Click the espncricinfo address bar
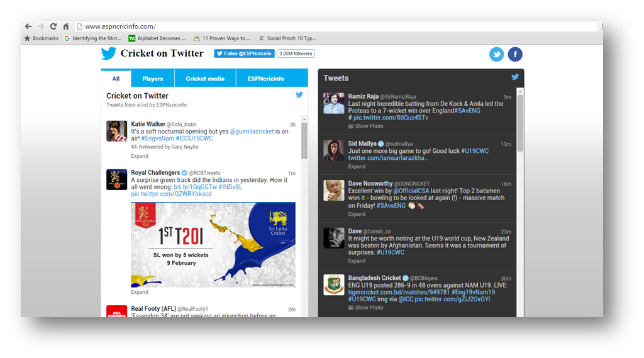This screenshot has height=358, width=644. tap(336, 26)
